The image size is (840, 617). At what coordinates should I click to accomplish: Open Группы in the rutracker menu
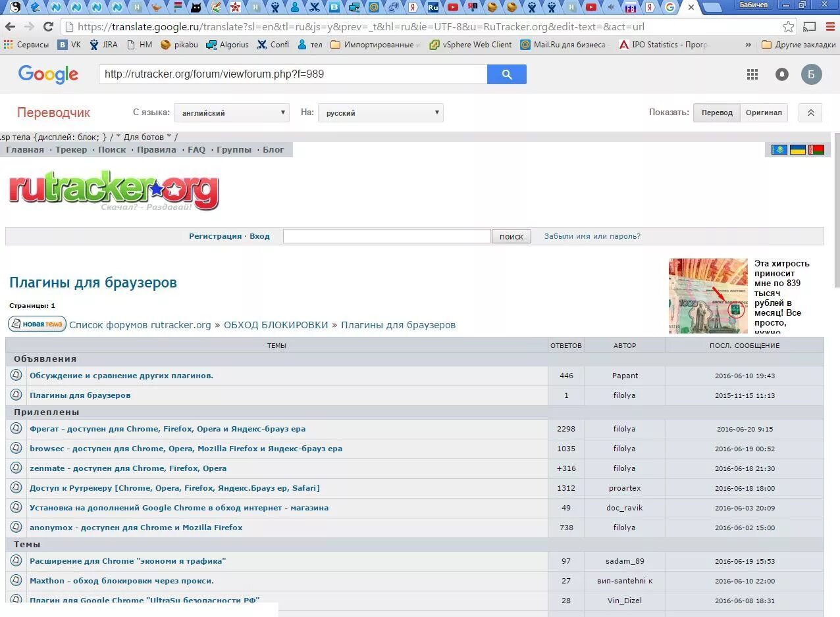[x=234, y=150]
